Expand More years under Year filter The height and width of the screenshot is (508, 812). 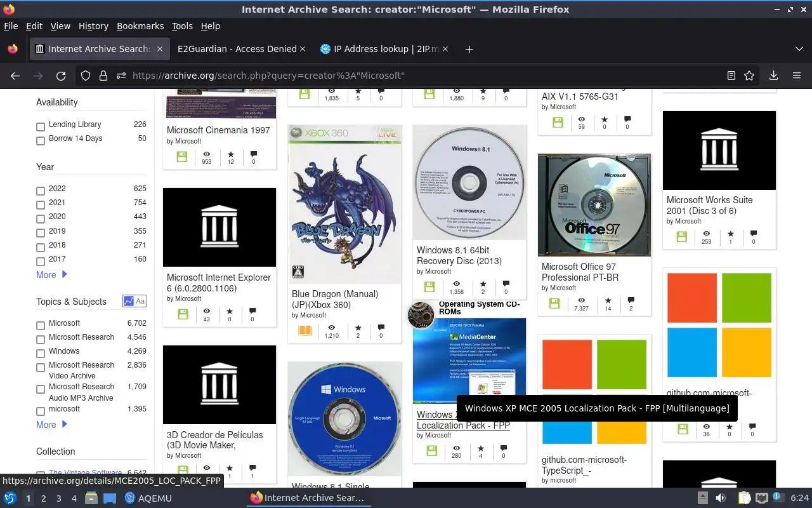51,275
